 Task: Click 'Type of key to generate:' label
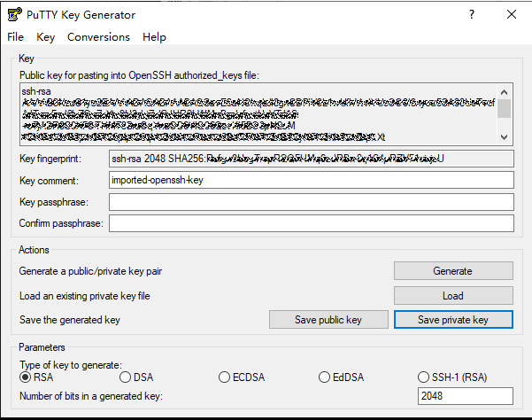coord(71,365)
